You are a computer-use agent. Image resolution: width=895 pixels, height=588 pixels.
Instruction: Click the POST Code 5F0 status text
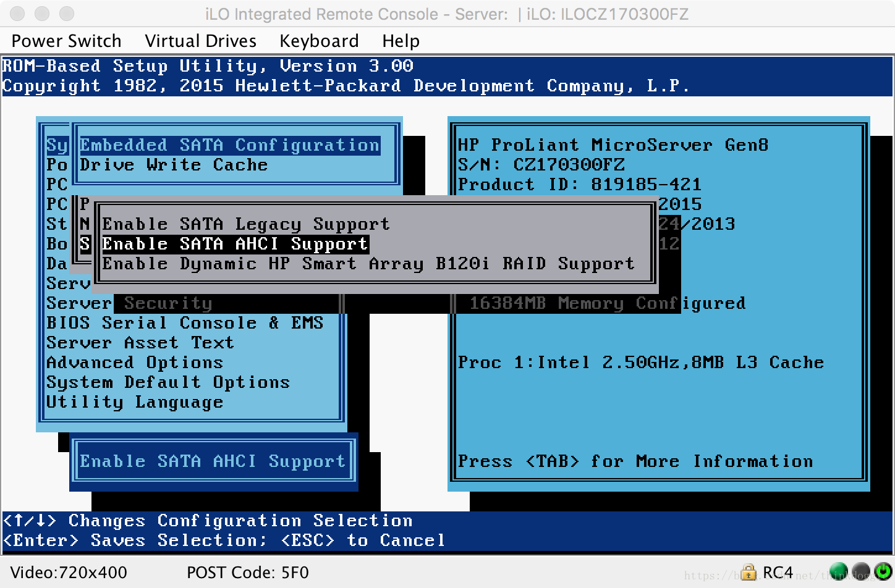click(x=247, y=573)
